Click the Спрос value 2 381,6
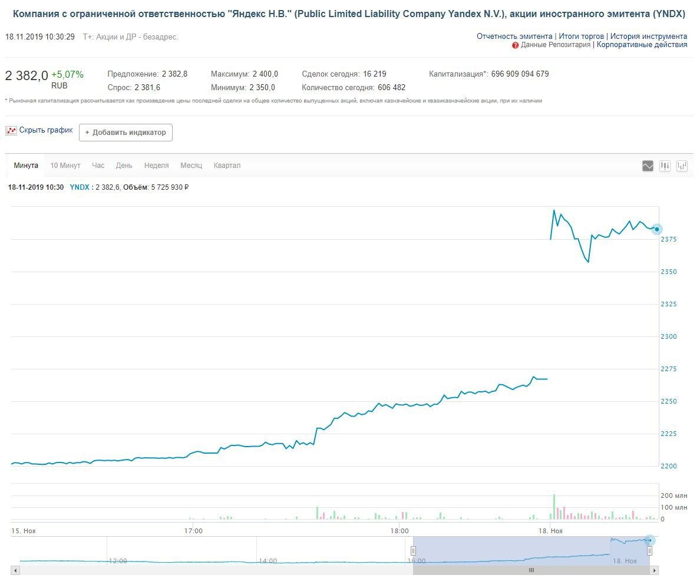 point(147,88)
